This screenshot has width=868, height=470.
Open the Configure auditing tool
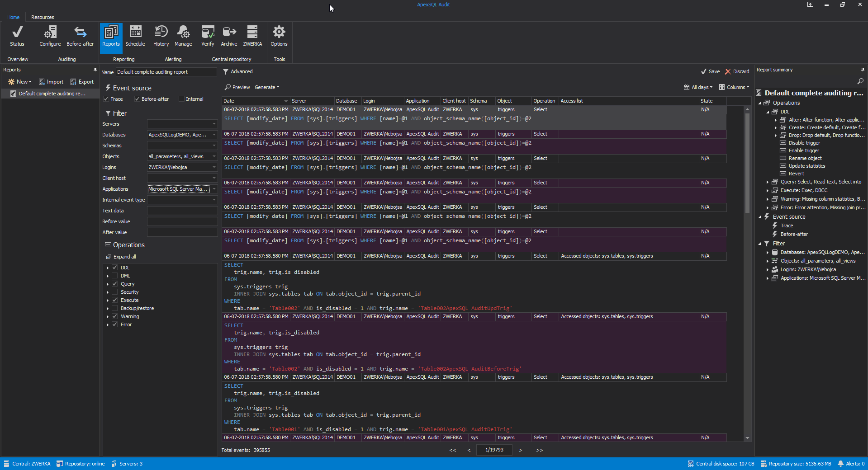pos(50,36)
